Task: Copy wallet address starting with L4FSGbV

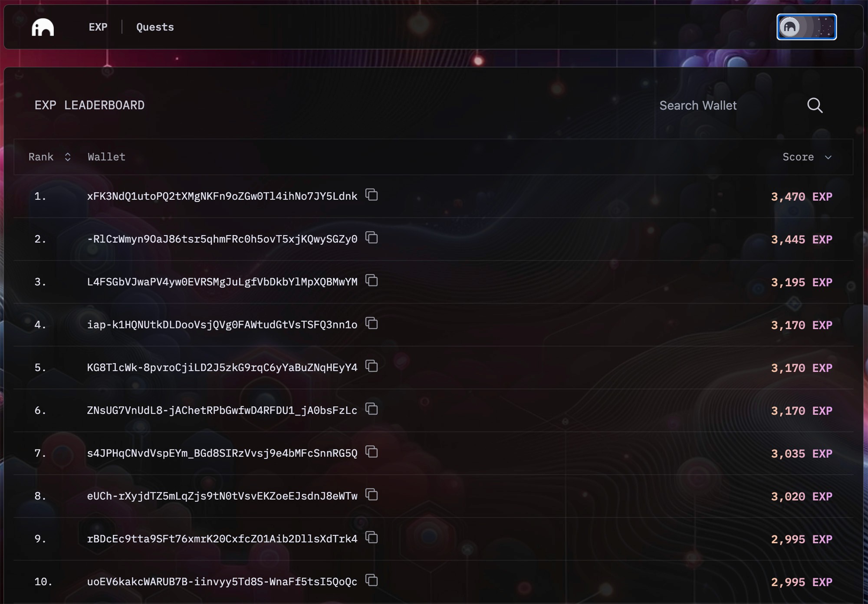Action: click(372, 281)
